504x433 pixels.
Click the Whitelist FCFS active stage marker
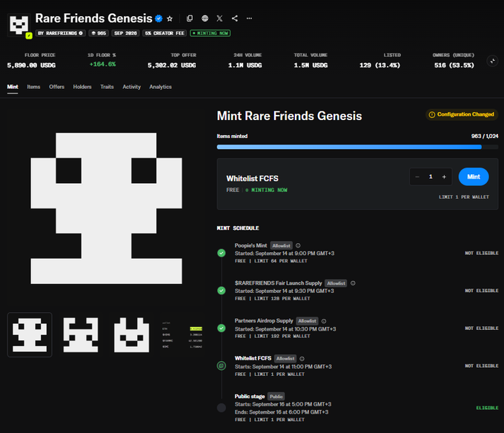click(x=222, y=366)
